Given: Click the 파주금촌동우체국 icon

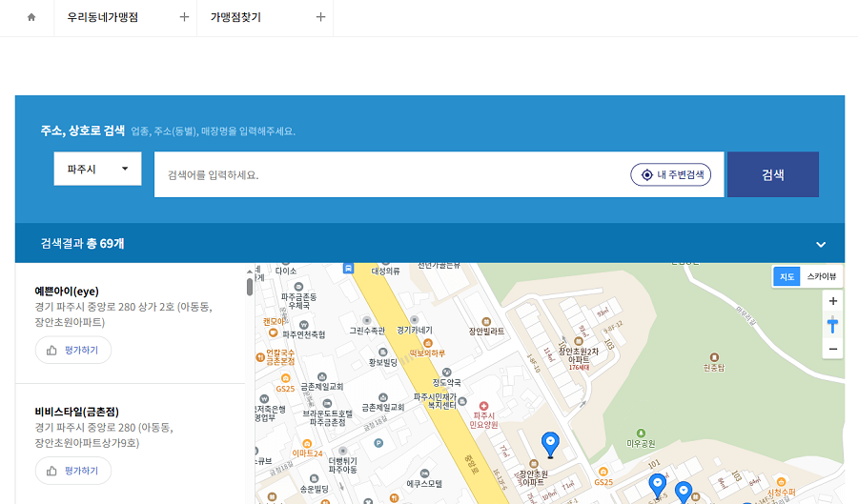Looking at the screenshot, I should coord(298,287).
